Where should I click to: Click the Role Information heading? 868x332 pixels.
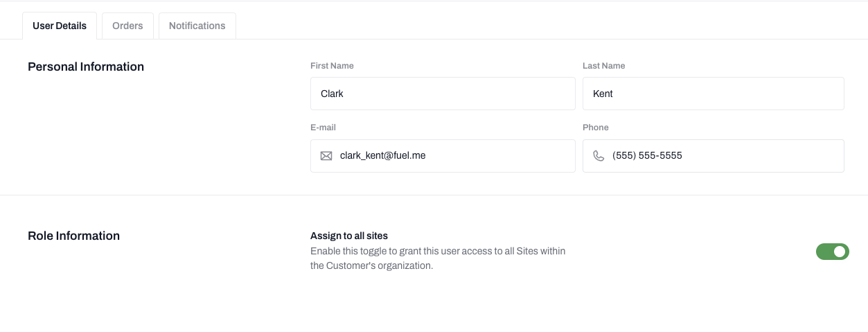73,236
